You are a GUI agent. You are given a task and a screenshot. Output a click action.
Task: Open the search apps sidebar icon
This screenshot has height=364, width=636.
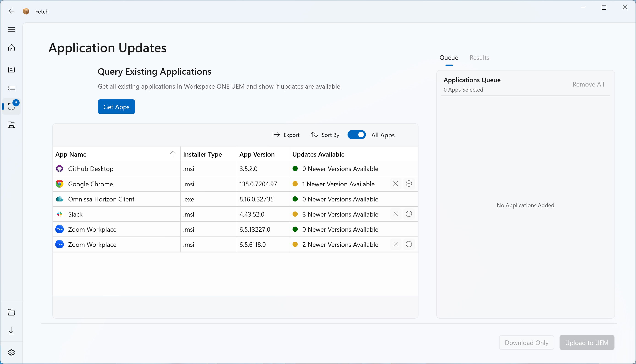pyautogui.click(x=11, y=70)
